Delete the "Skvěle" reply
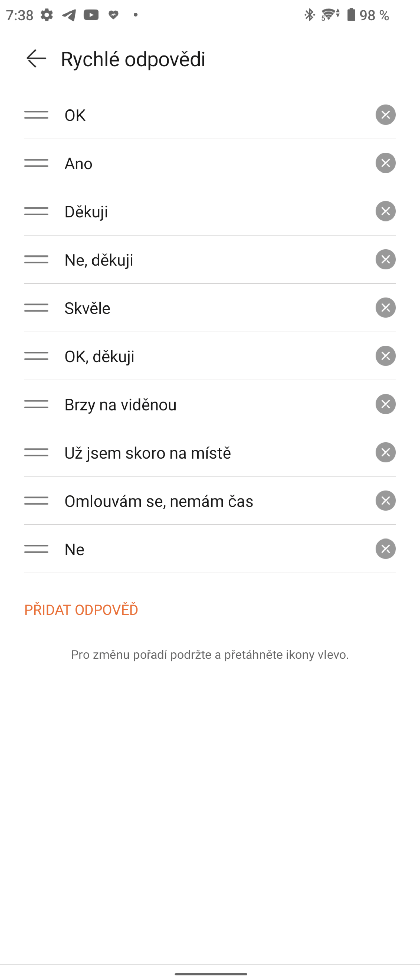The height and width of the screenshot is (980, 420). (x=385, y=308)
